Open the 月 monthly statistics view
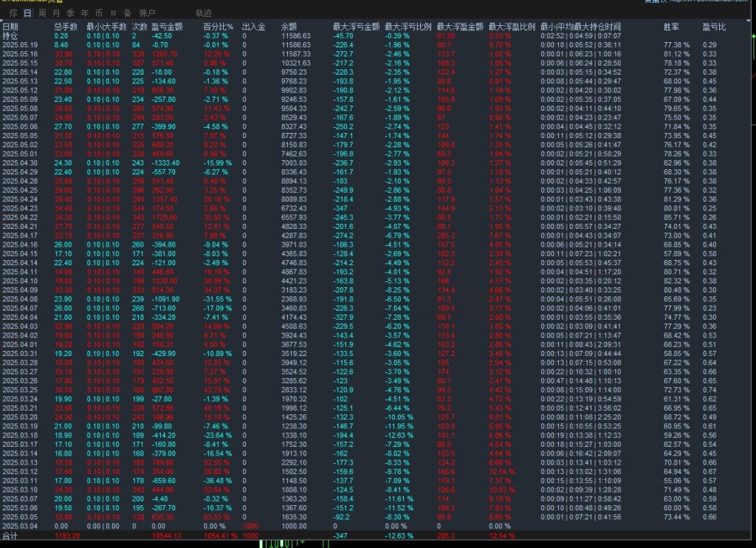The image size is (756, 548). 56,13
